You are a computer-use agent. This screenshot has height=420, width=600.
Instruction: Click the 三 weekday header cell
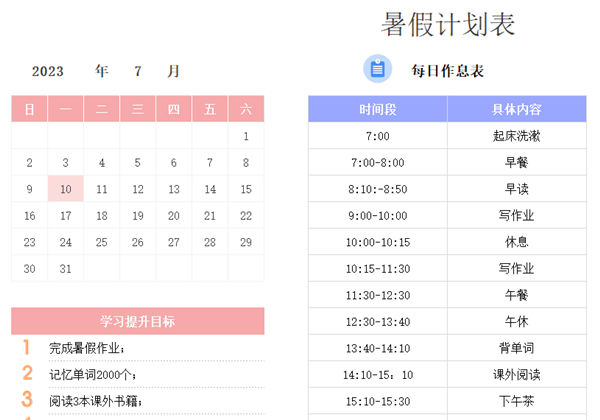(138, 109)
